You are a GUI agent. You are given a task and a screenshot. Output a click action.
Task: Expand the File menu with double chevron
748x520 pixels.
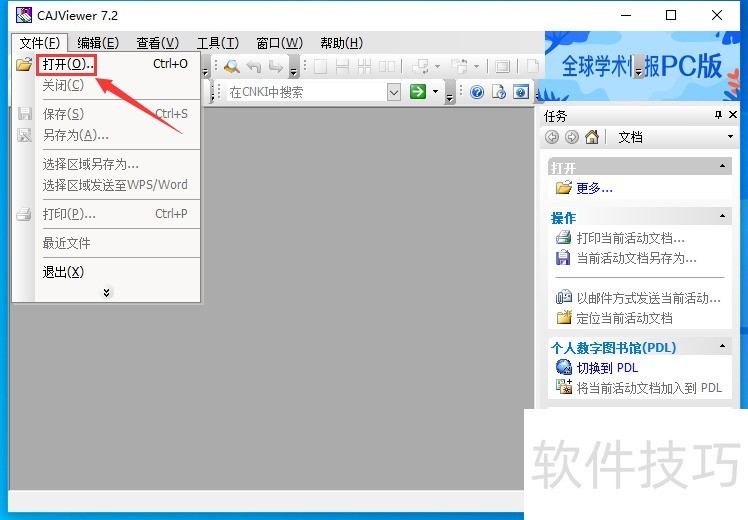(x=107, y=292)
